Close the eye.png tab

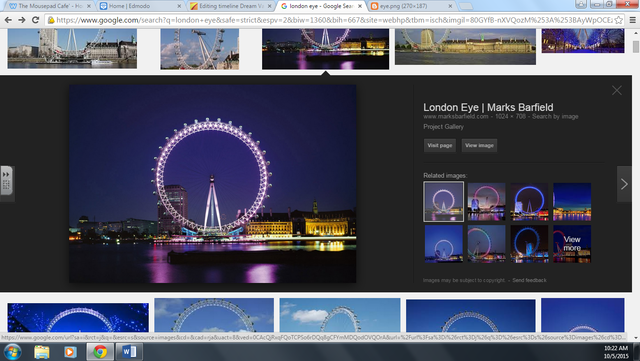click(450, 6)
